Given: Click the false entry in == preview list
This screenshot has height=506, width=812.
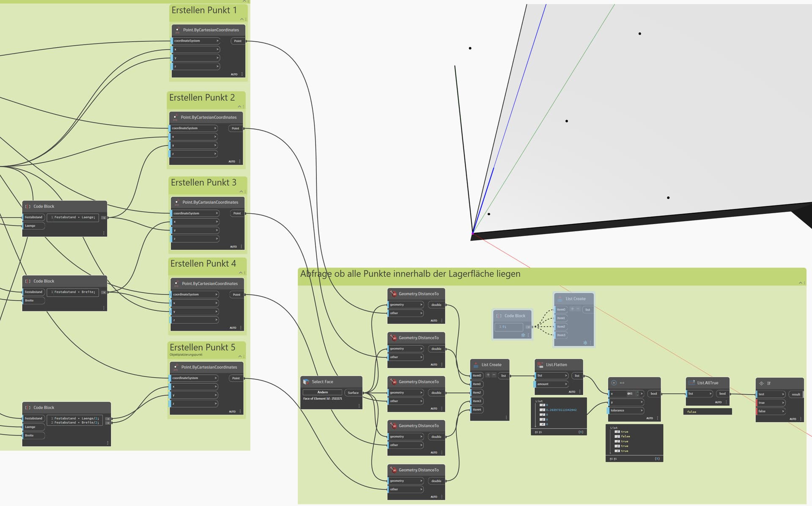Looking at the screenshot, I should [625, 437].
